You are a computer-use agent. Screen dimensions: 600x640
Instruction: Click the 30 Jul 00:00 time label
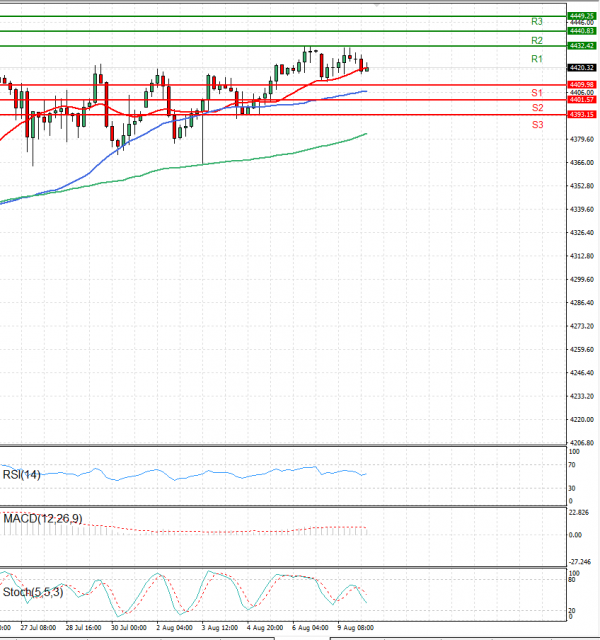click(x=129, y=628)
